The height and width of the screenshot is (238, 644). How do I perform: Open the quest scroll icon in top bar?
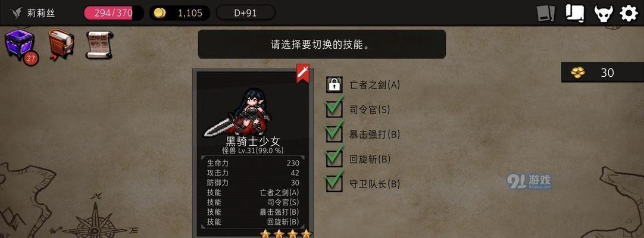click(x=574, y=13)
